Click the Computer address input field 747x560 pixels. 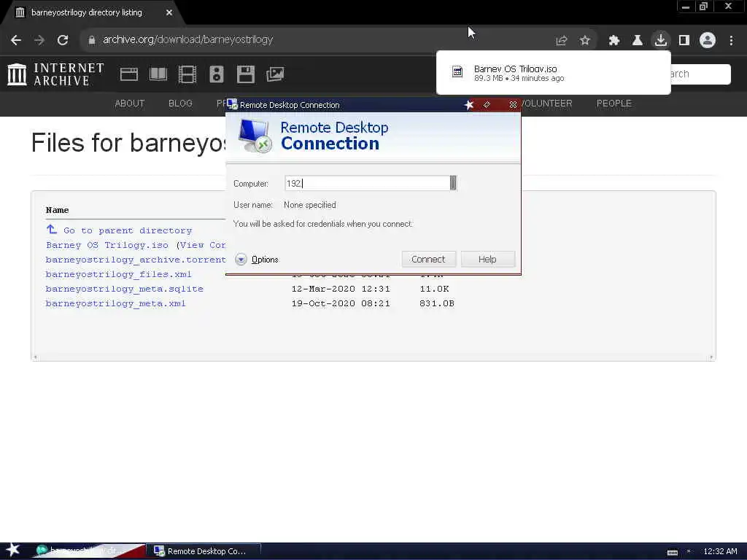[367, 183]
